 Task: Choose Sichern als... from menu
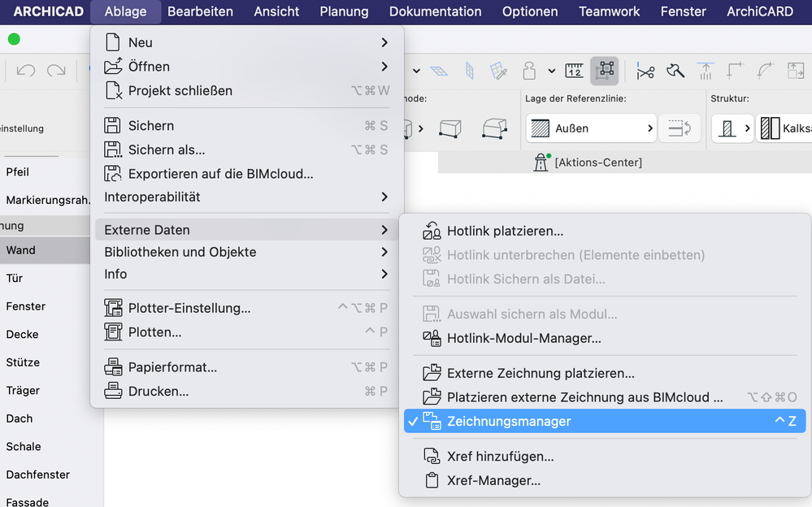pyautogui.click(x=167, y=149)
